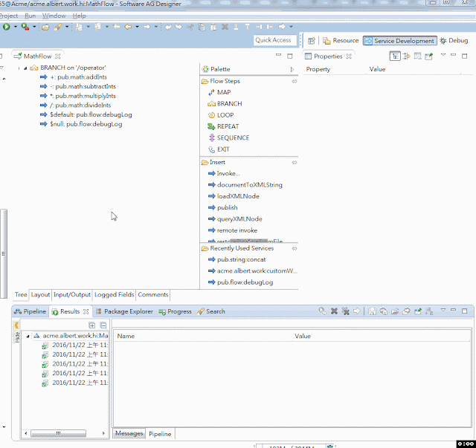The height and width of the screenshot is (448, 476).
Task: Click the pin-to-selection icon in Properties
Action: [429, 56]
